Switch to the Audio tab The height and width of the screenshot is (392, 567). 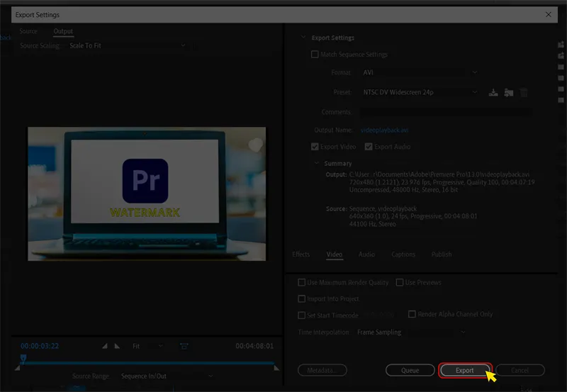pos(366,254)
